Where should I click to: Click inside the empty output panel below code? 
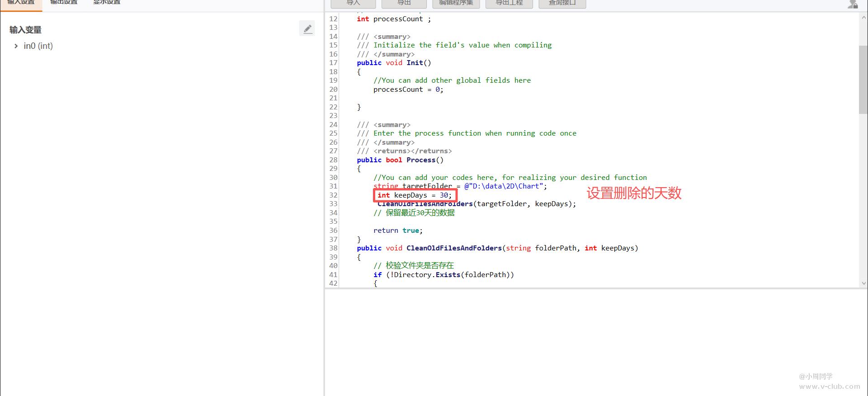[588, 339]
